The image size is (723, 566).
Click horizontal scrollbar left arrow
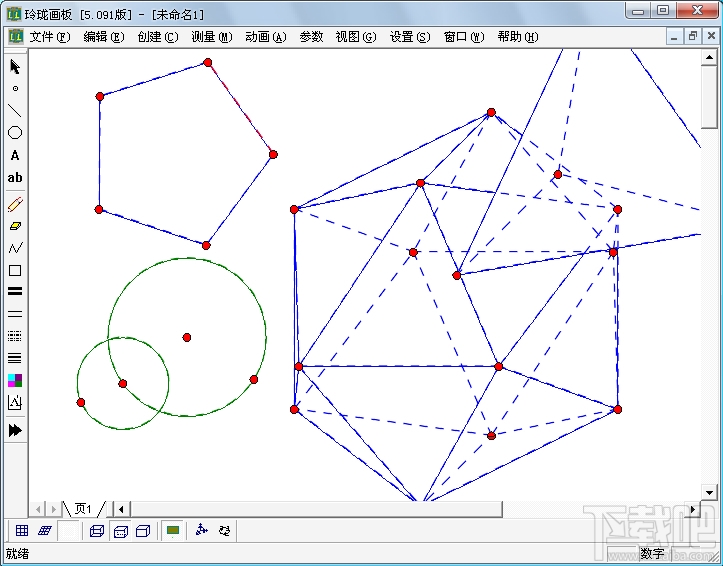[121, 509]
